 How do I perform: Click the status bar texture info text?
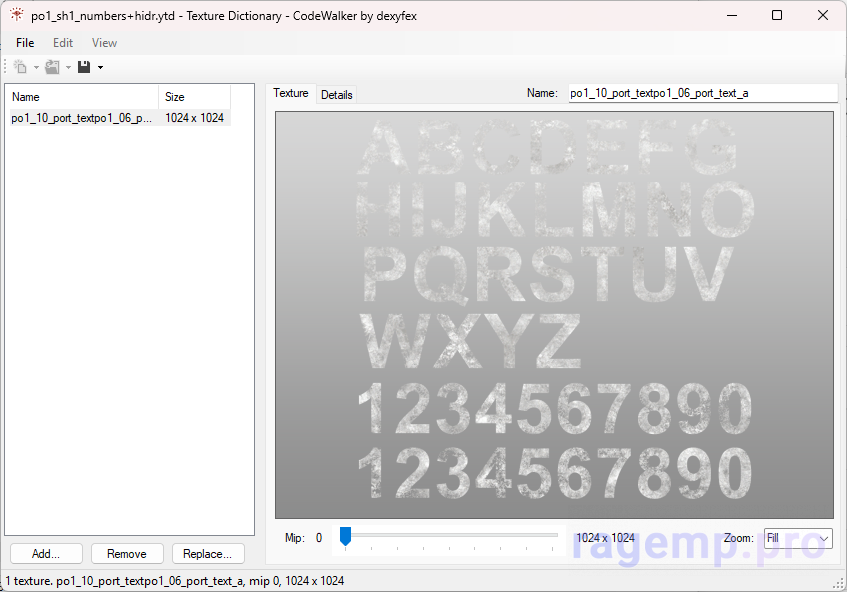(175, 581)
